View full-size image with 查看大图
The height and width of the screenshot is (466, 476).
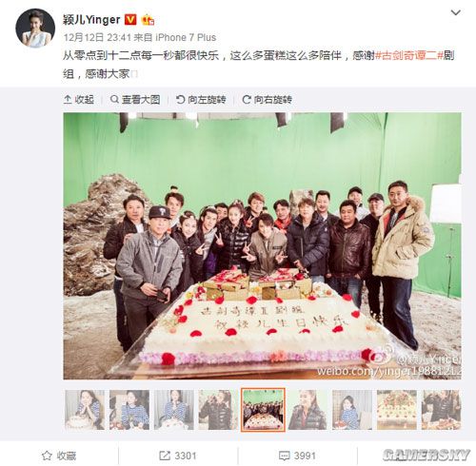(135, 100)
